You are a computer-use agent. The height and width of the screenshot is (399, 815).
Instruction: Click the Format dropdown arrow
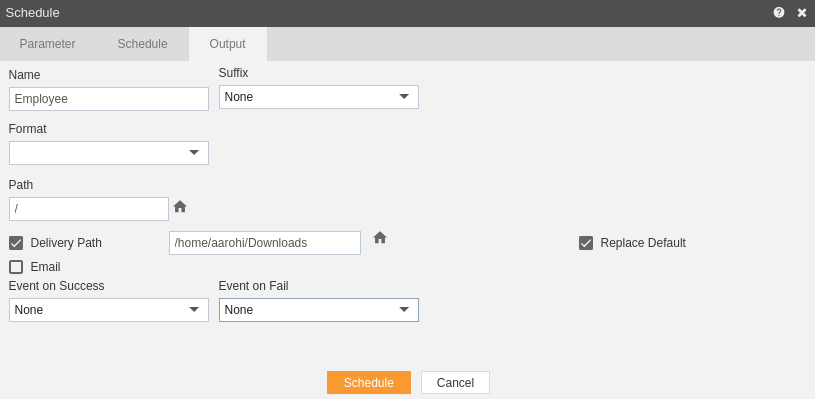pyautogui.click(x=194, y=153)
